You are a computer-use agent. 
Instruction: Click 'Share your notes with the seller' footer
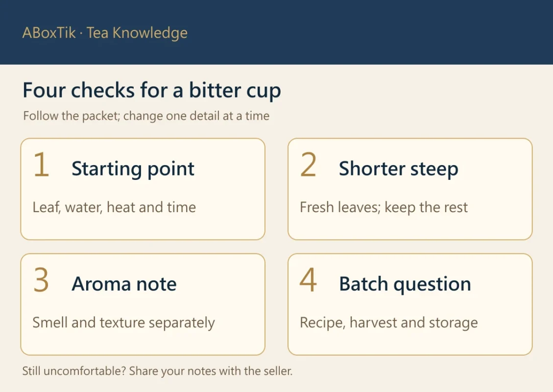211,371
